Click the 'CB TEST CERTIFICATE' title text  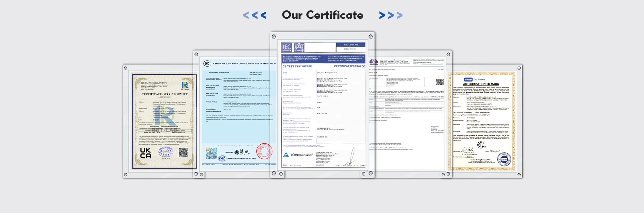(x=297, y=66)
